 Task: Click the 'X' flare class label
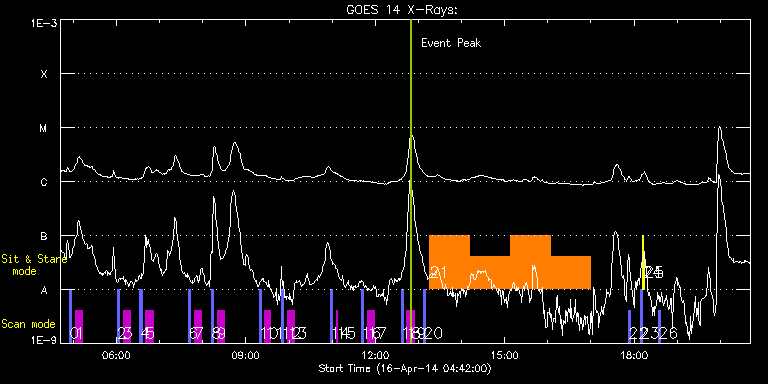click(44, 74)
